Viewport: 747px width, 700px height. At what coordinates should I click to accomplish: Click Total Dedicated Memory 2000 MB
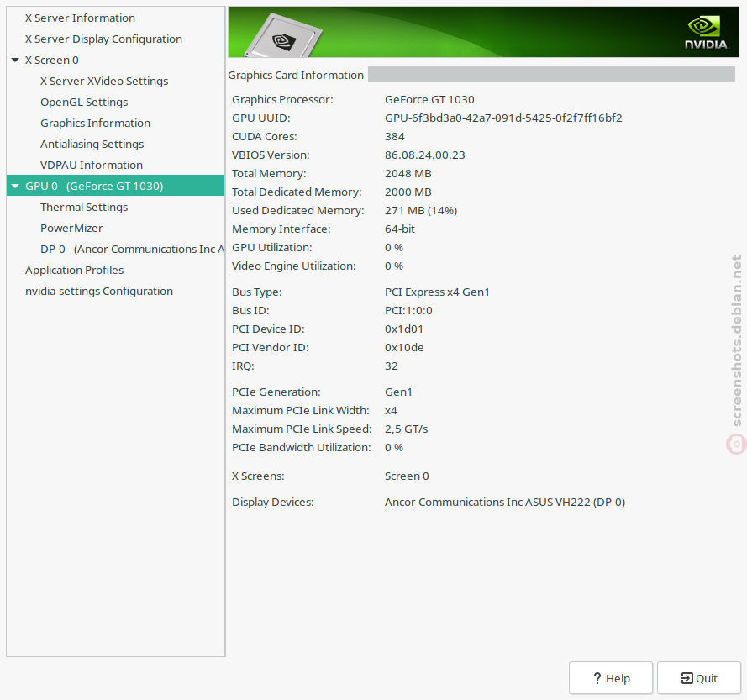point(408,192)
